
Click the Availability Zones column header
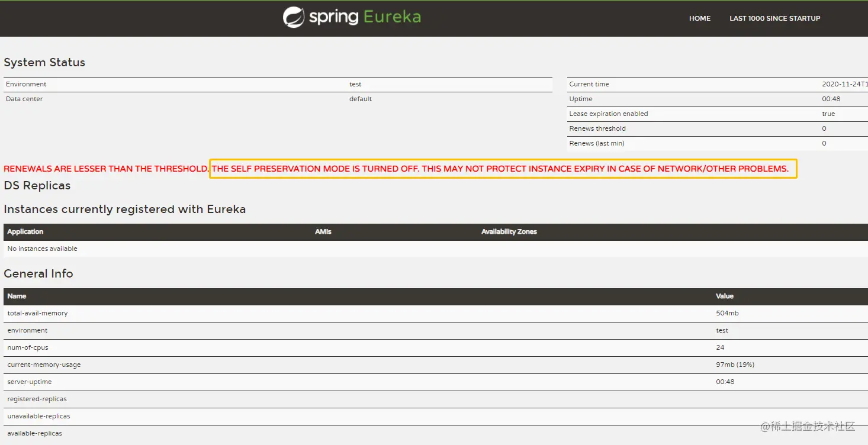pyautogui.click(x=509, y=232)
